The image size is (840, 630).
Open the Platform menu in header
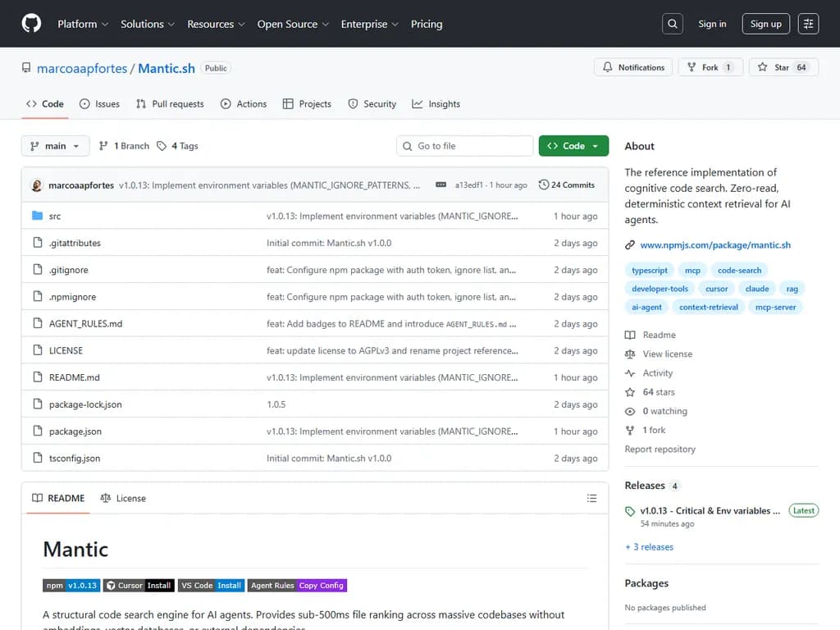pos(83,24)
